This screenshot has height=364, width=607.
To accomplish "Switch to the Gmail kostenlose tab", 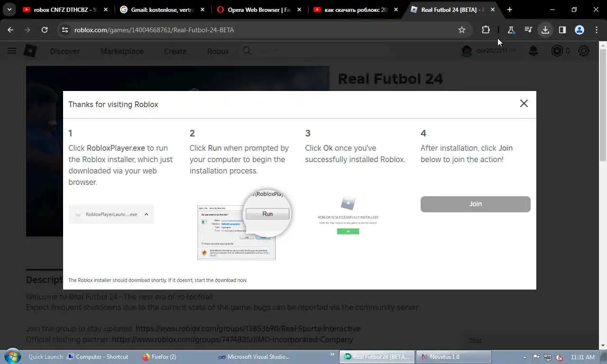I will click(x=162, y=9).
